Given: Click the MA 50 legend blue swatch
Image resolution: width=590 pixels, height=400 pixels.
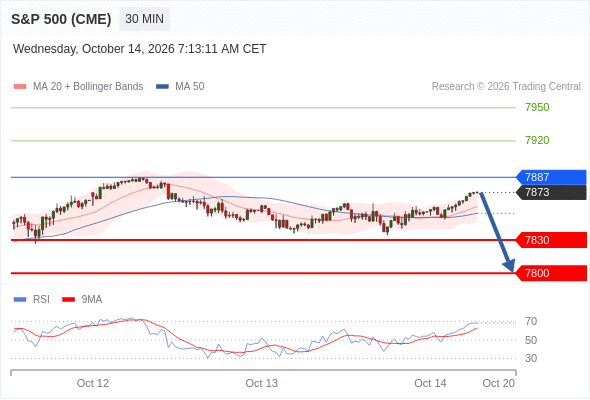Looking at the screenshot, I should (162, 87).
